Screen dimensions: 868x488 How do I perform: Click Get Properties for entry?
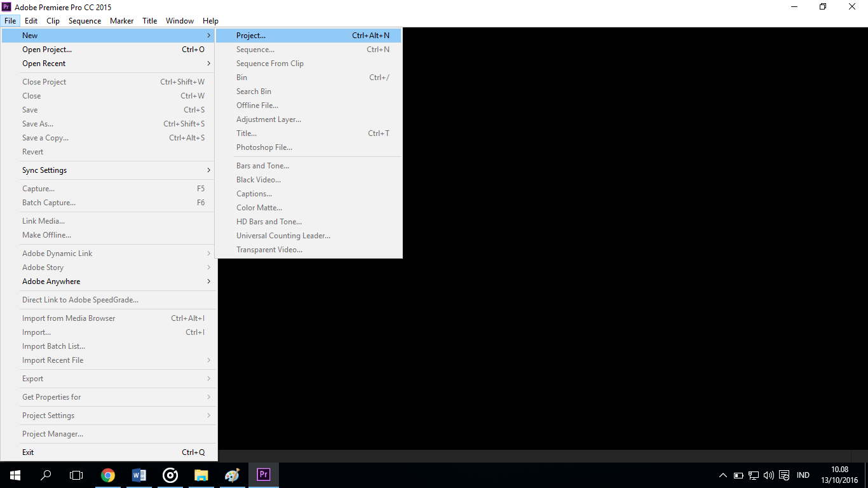point(109,397)
